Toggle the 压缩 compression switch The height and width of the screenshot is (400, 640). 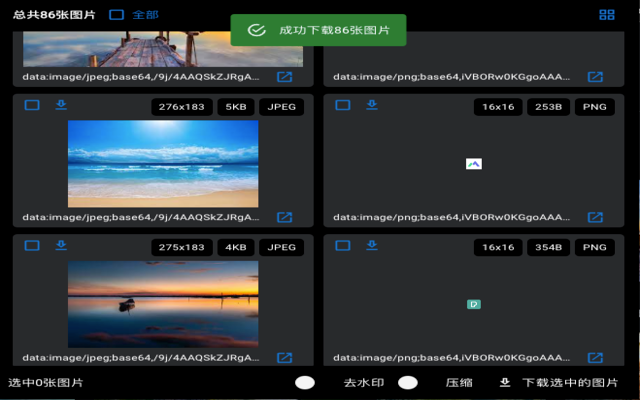[x=408, y=383]
